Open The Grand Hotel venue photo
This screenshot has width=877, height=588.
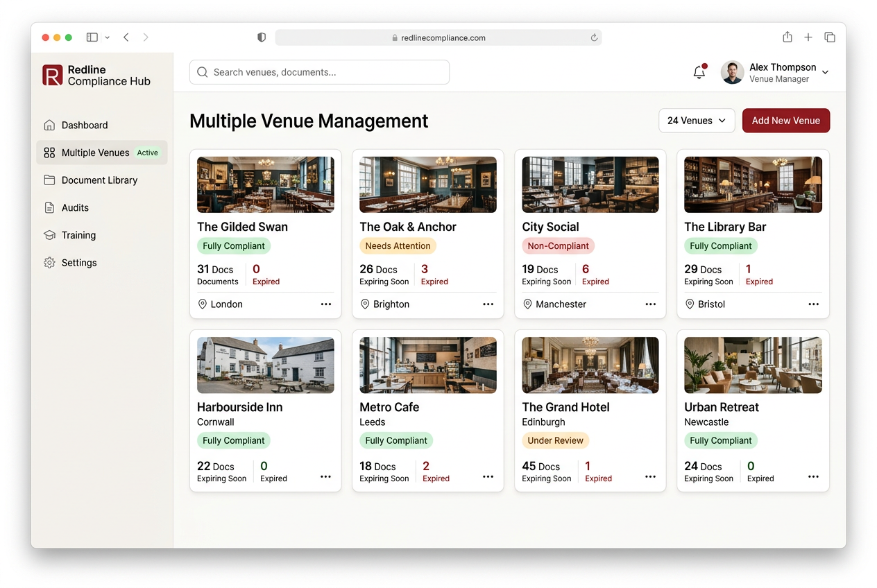coord(590,365)
